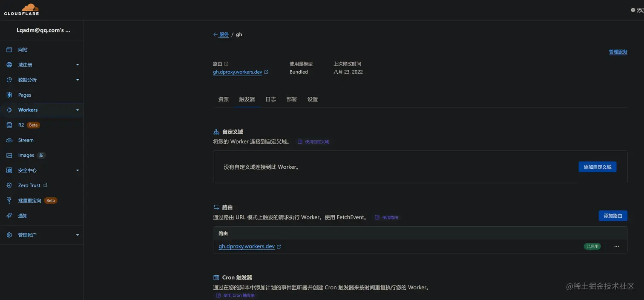Click the 数据分析 pie chart icon
644x300 pixels.
(9, 80)
